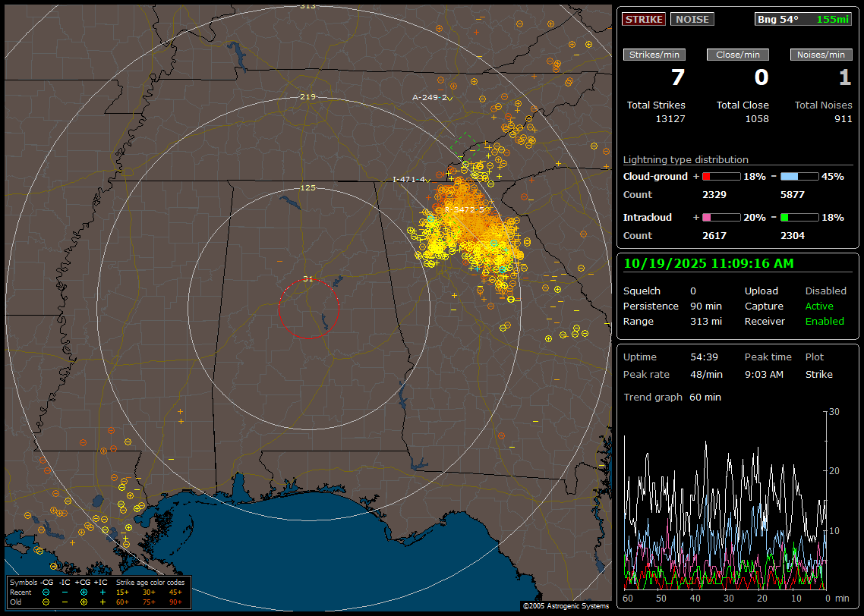864x616 pixels.
Task: Click the Upload Disabled status text
Action: (x=825, y=291)
